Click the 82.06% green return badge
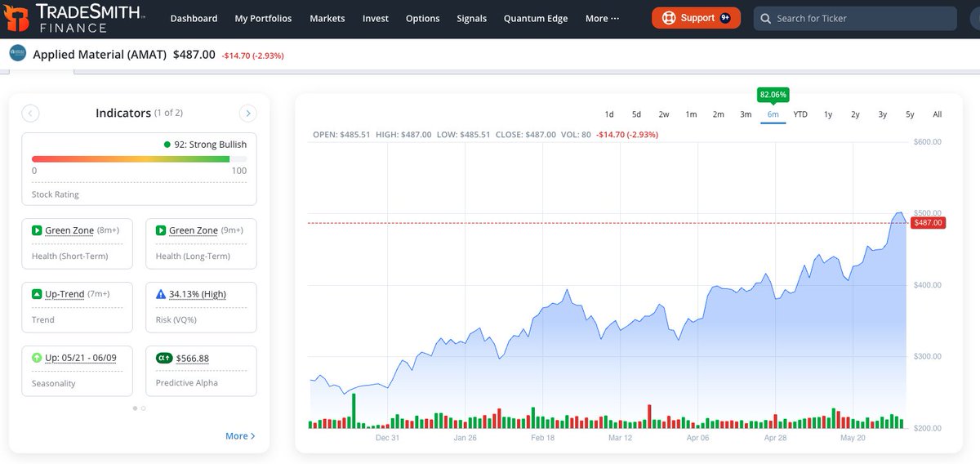 click(x=773, y=95)
